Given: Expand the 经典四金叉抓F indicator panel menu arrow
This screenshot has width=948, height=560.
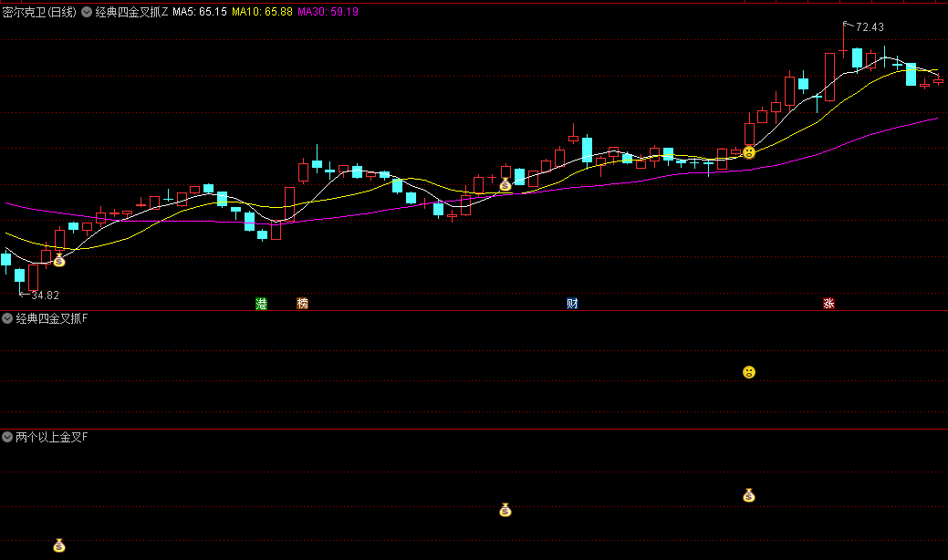Looking at the screenshot, I should pos(7,318).
